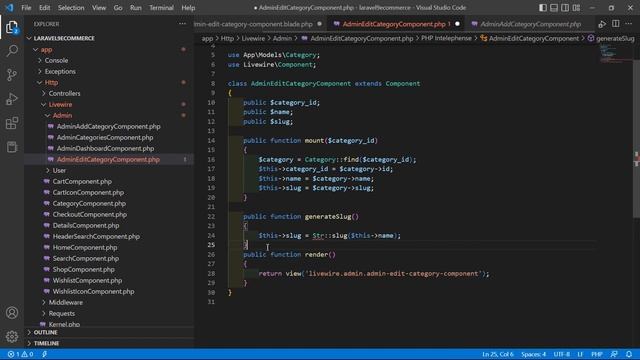
Task: Click LF end of line status item
Action: tap(580, 354)
